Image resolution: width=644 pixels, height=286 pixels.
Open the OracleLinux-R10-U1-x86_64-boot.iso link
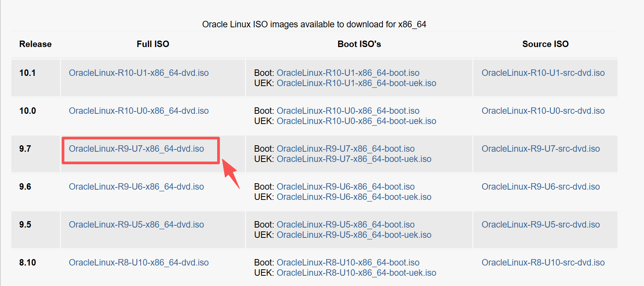(x=348, y=72)
